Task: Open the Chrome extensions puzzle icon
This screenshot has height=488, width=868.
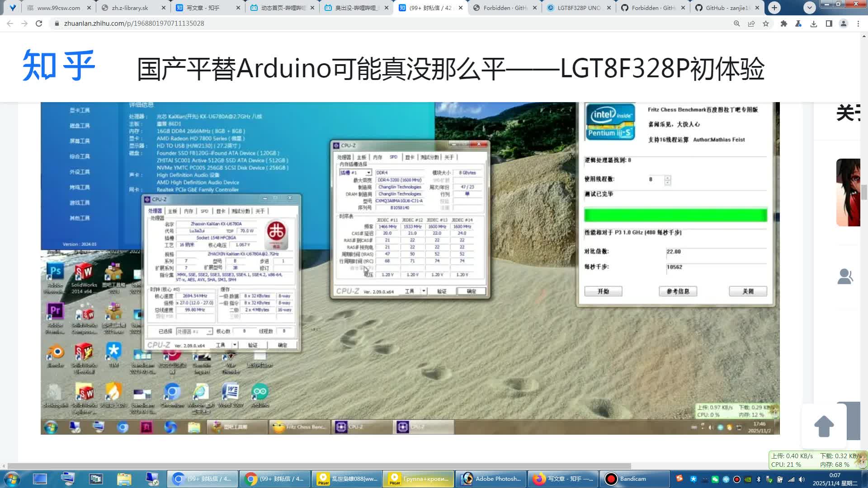Action: tap(783, 23)
